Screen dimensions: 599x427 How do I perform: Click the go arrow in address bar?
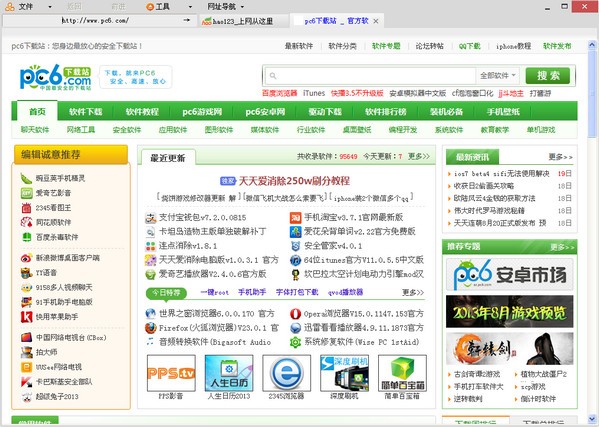(186, 20)
